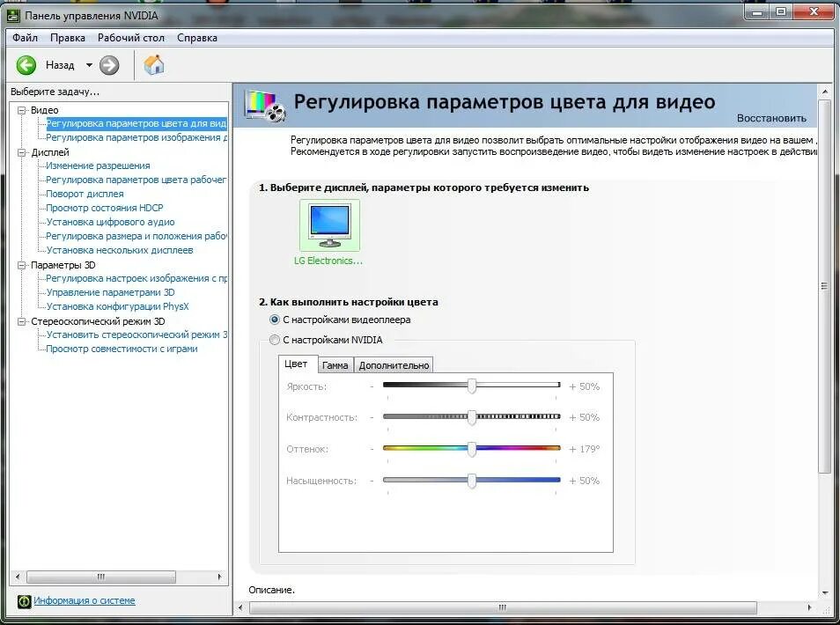
Task: Open 'Регулировка настроек изображения' 3D item
Action: (x=136, y=278)
